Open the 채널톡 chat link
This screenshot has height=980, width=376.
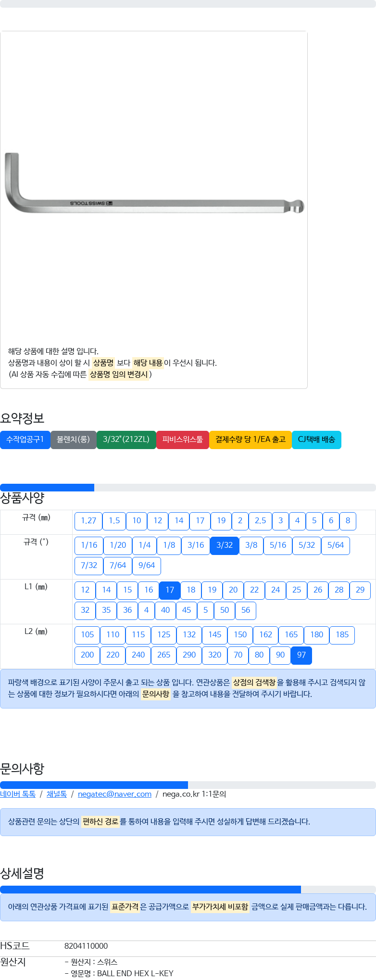(x=57, y=794)
